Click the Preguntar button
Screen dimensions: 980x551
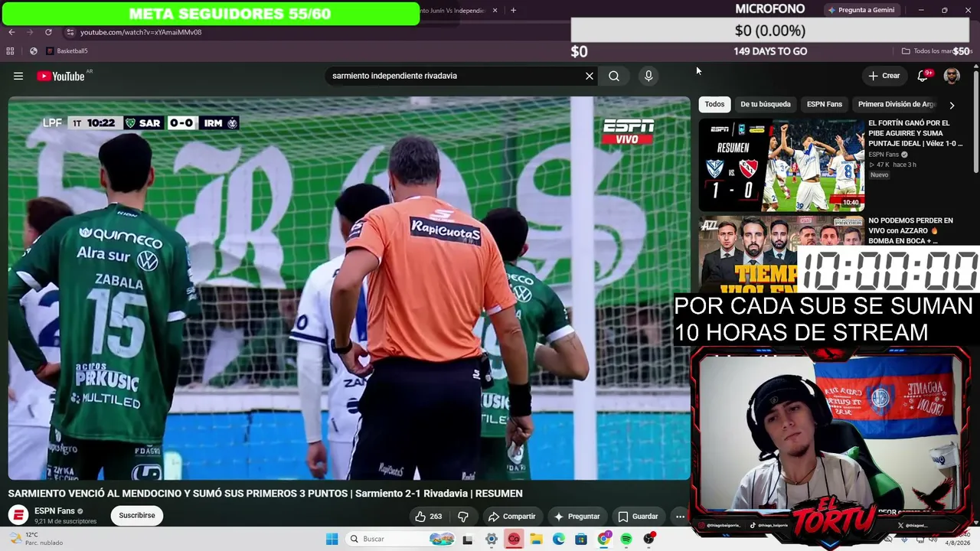(577, 517)
